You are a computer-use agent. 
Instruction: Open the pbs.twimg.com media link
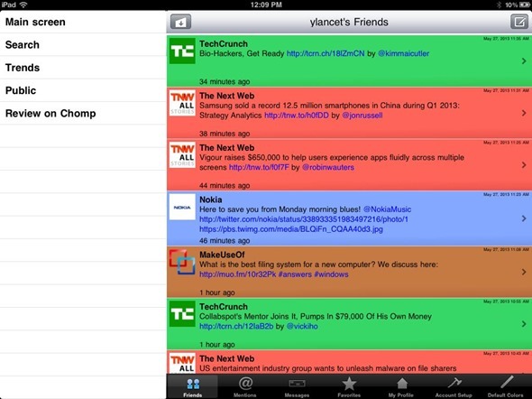291,229
